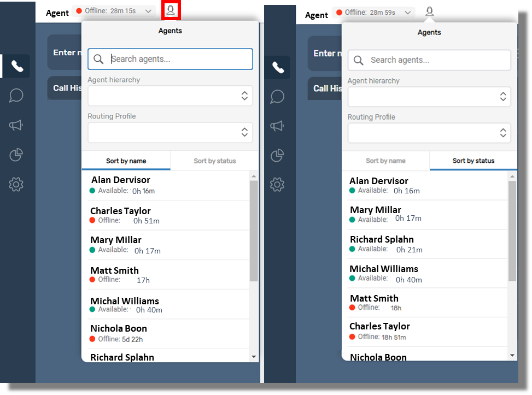Viewport: 532px width, 395px height.
Task: Click the scroll down arrow in left agent list
Action: [253, 356]
